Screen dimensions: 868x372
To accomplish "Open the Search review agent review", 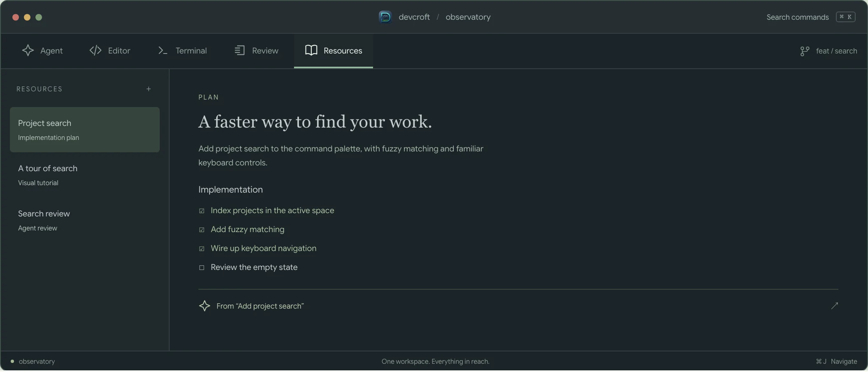I will 85,220.
